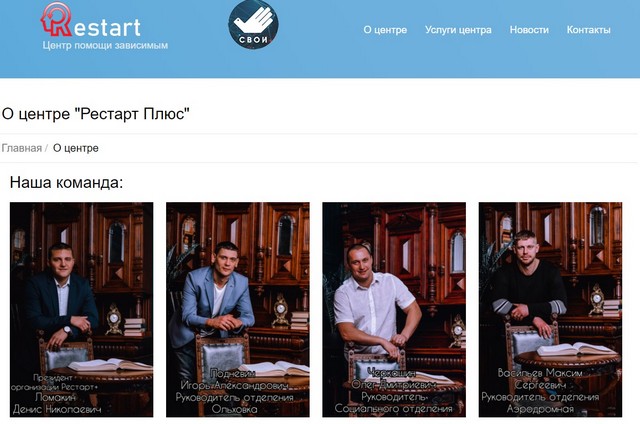Click the Центр помощи зависимым tagline

point(105,45)
